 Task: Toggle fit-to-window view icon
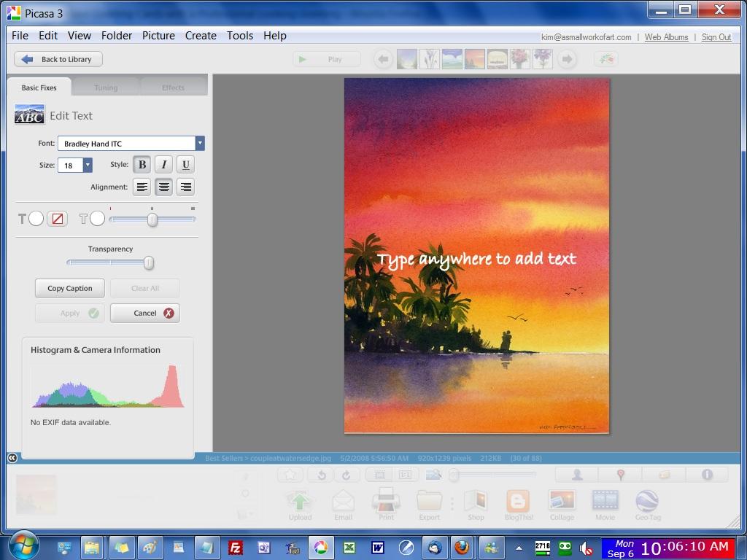pos(379,475)
